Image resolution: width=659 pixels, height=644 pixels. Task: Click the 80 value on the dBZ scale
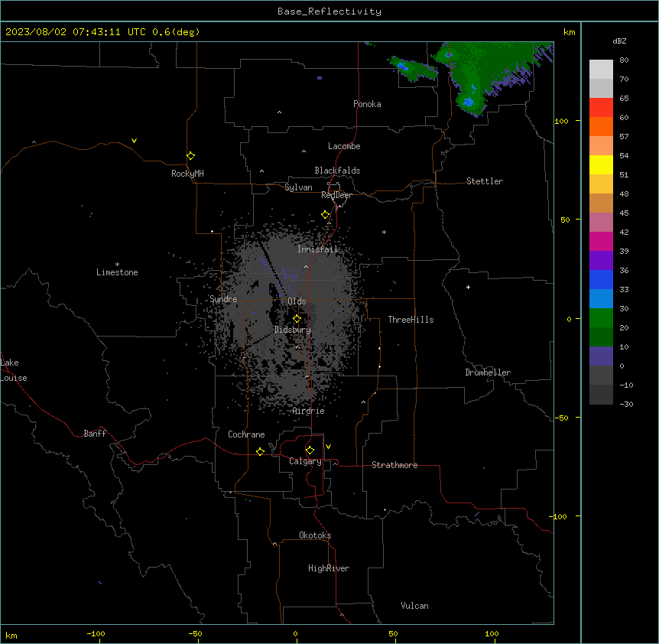(624, 60)
